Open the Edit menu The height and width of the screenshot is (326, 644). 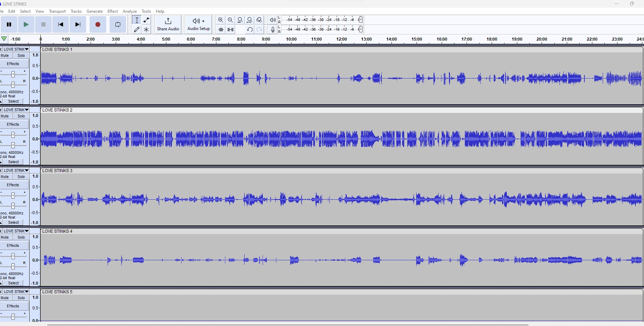(x=12, y=11)
